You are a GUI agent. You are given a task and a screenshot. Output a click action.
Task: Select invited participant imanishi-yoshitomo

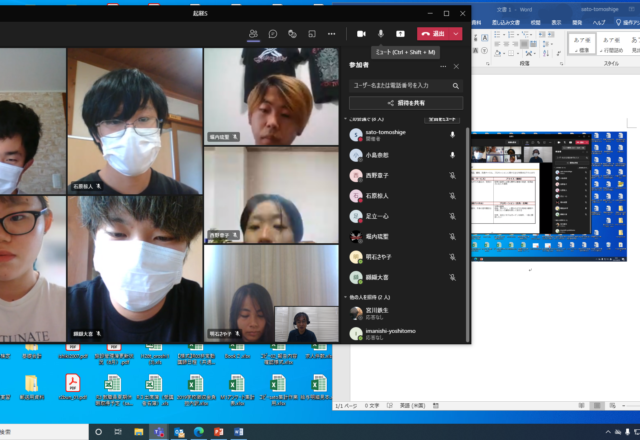(x=407, y=333)
